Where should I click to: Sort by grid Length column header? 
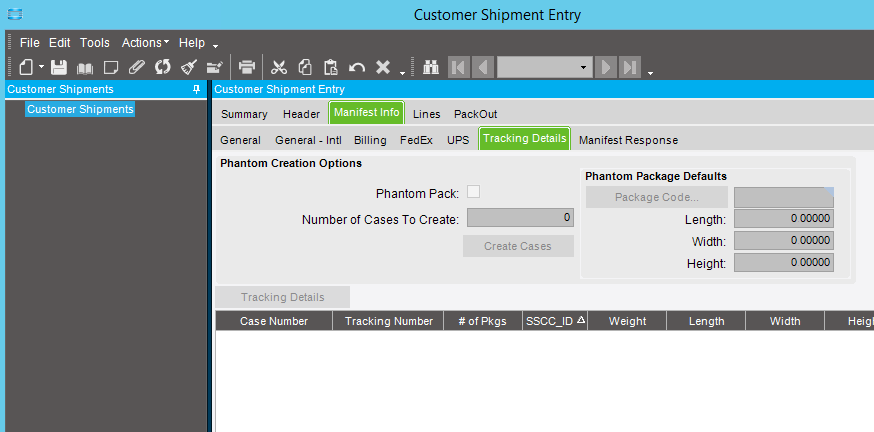(706, 321)
